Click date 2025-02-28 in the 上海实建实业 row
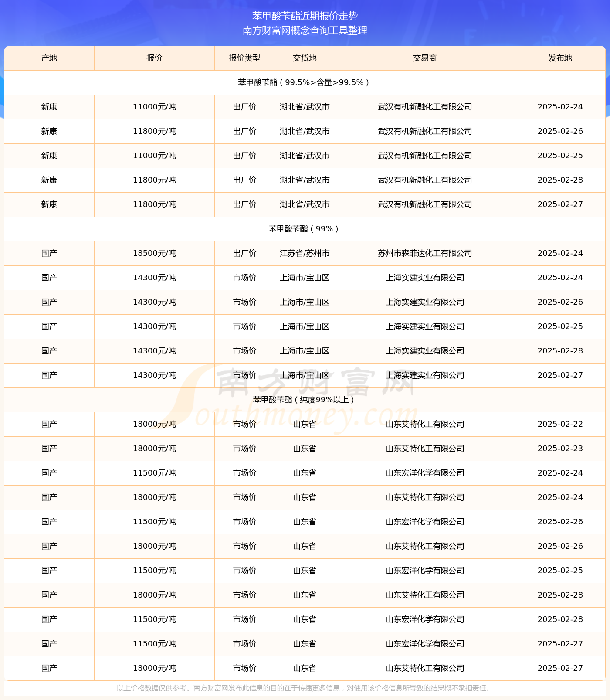The width and height of the screenshot is (610, 700). point(560,351)
